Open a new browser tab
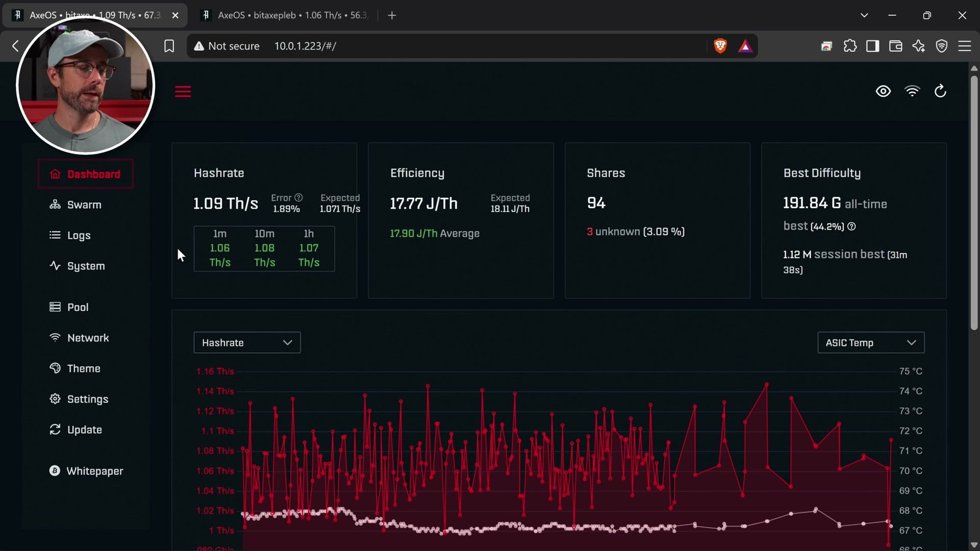The height and width of the screenshot is (551, 980). [x=392, y=15]
